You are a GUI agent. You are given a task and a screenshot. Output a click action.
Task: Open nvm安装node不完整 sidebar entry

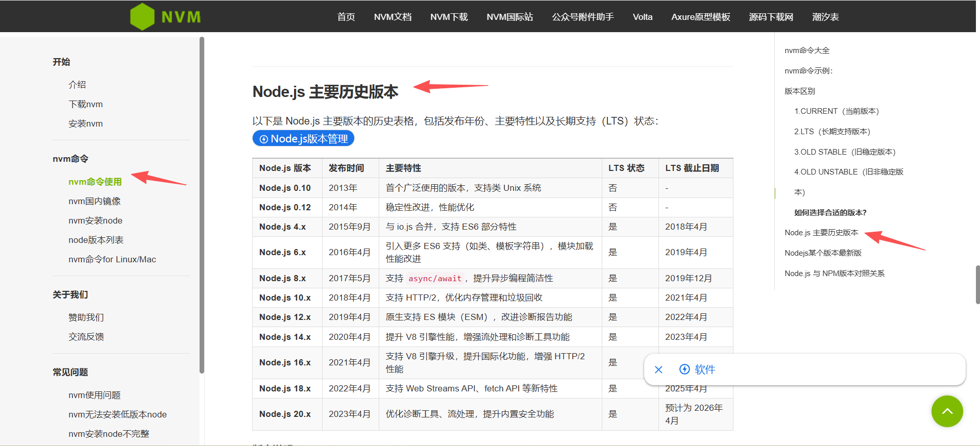click(109, 434)
